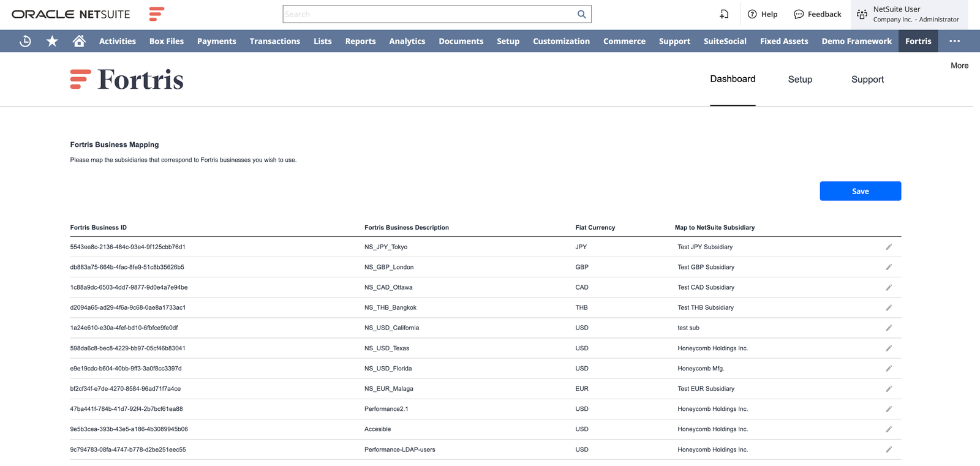Click the Feedback link
The image size is (980, 466).
click(x=824, y=14)
